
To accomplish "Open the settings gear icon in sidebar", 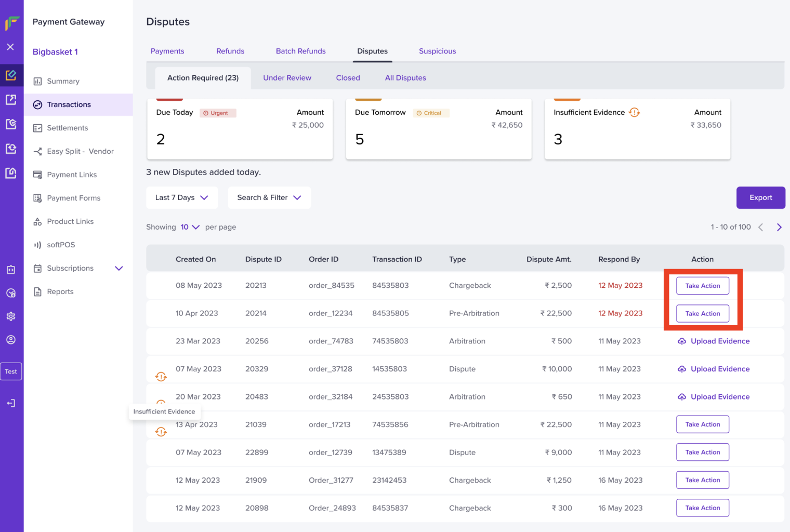I will click(x=11, y=316).
